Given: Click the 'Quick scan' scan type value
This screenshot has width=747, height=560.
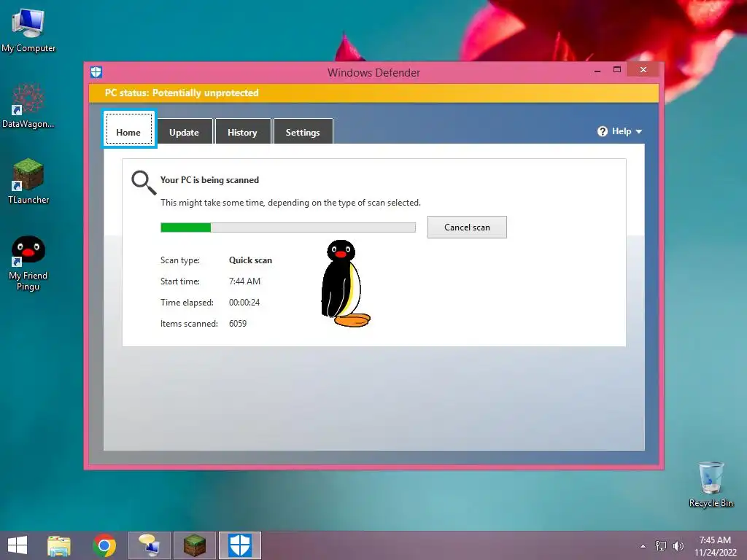Looking at the screenshot, I should tap(251, 260).
